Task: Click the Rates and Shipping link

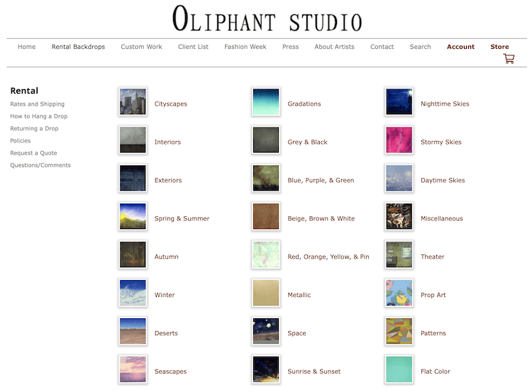Action: 37,104
